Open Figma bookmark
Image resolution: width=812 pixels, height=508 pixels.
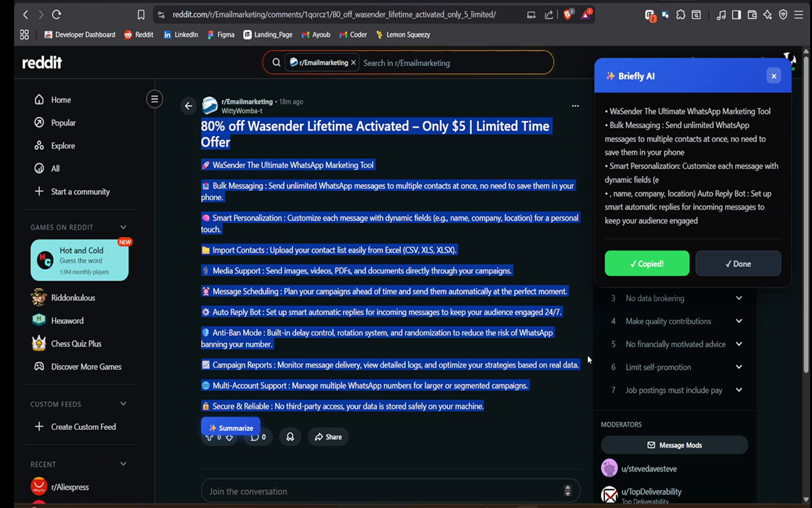(221, 35)
